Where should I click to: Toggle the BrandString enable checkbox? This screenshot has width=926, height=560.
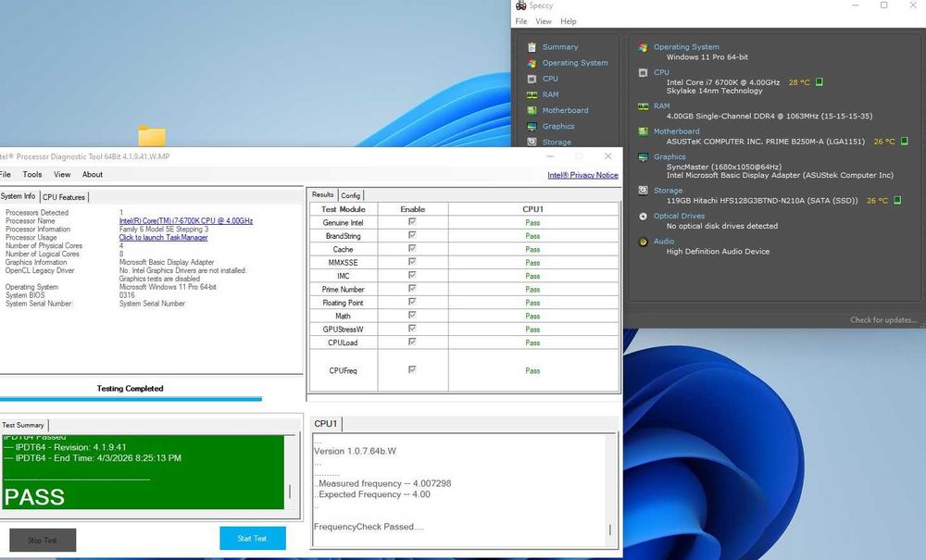412,235
